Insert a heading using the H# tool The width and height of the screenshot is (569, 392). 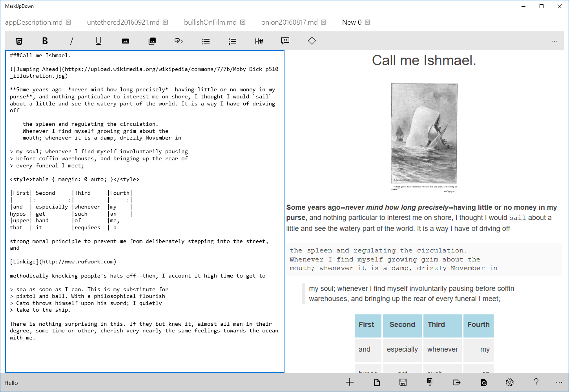[x=259, y=41]
